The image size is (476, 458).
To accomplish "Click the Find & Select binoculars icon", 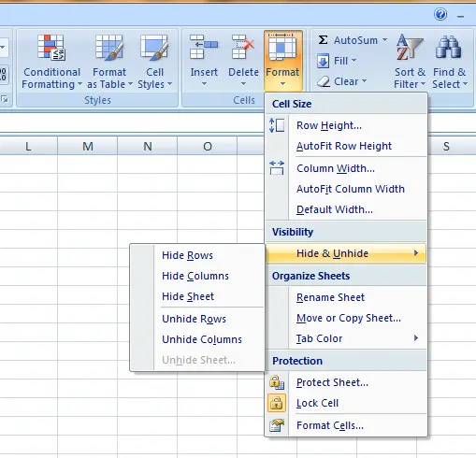I will (448, 48).
